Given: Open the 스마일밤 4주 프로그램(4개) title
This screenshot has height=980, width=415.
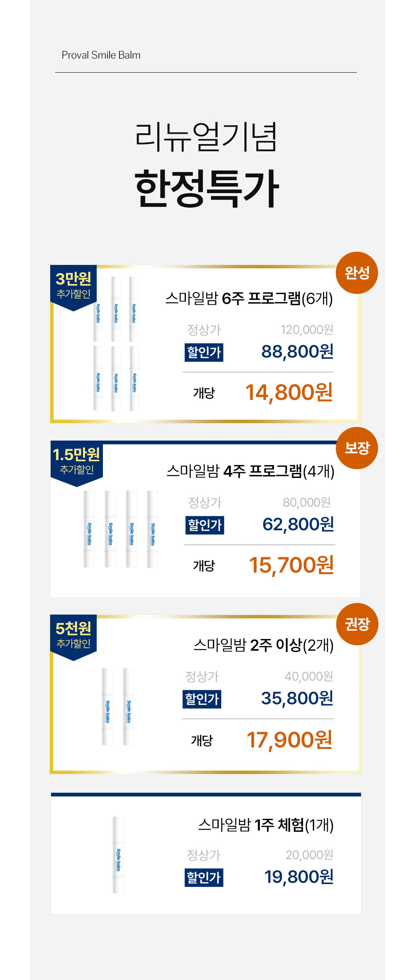Looking at the screenshot, I should coord(250,471).
